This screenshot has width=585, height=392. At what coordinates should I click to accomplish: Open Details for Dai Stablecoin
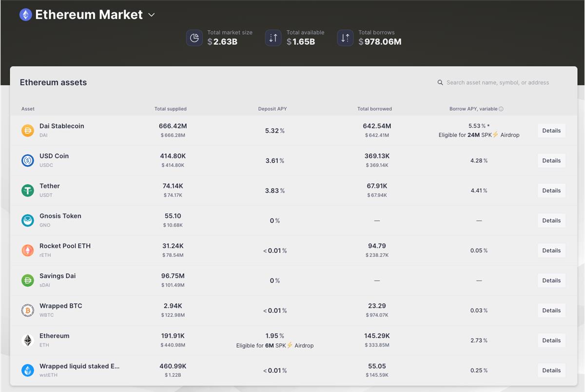551,131
